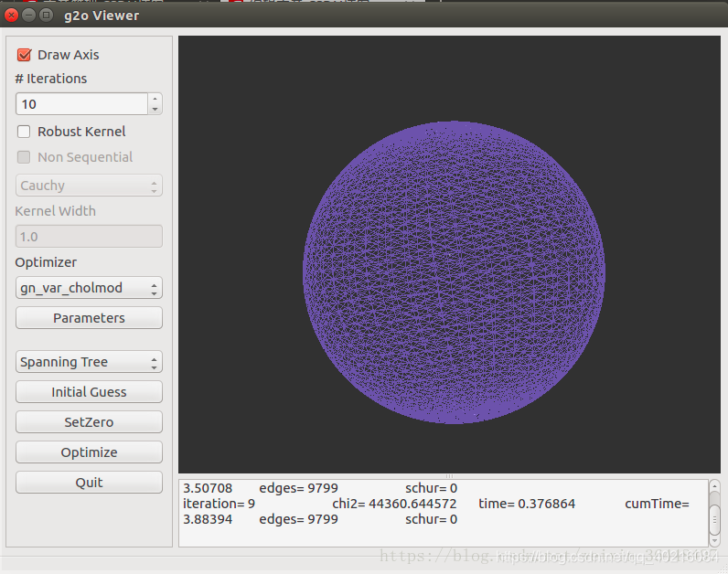Click the Optimize button
The height and width of the screenshot is (574, 728).
pos(89,452)
